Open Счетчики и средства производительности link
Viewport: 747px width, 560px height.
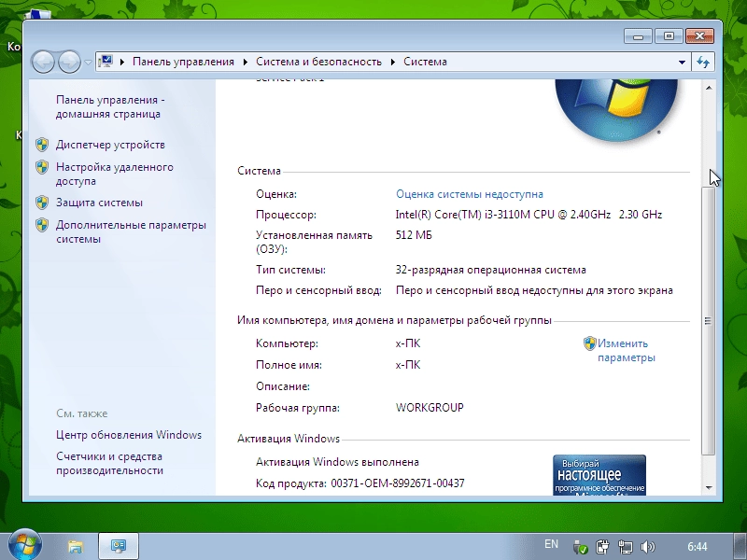tap(109, 463)
